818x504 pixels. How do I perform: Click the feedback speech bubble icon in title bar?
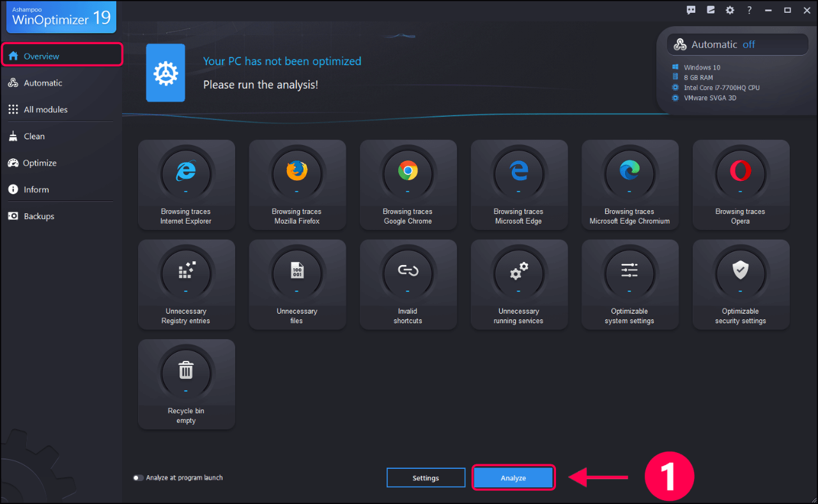point(691,10)
